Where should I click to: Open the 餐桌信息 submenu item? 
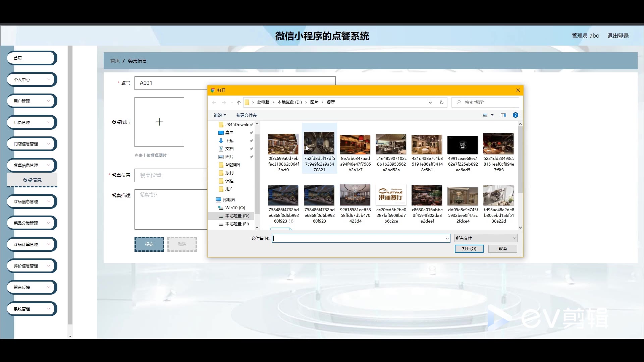click(x=32, y=180)
